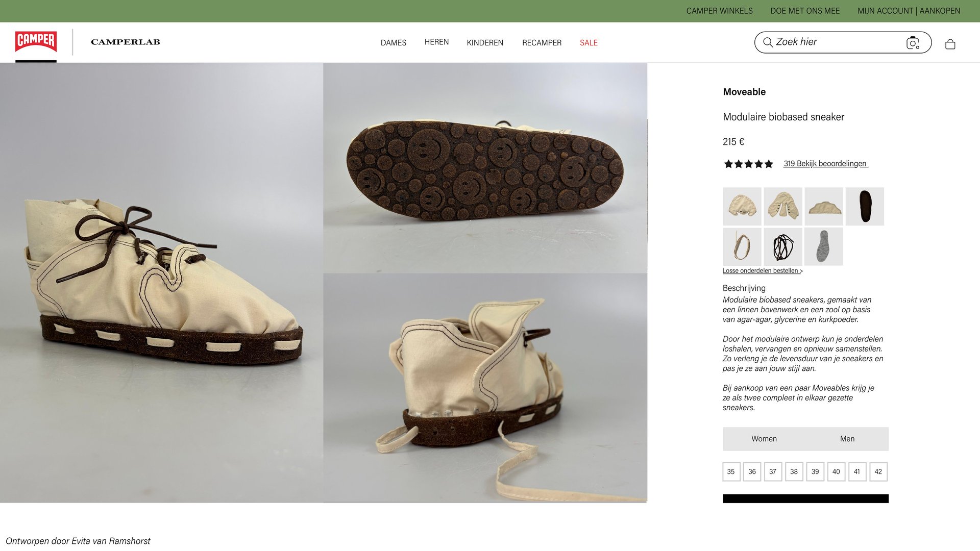Screen dimensions: 980x551
Task: Open the SALE menu item
Action: pyautogui.click(x=588, y=43)
